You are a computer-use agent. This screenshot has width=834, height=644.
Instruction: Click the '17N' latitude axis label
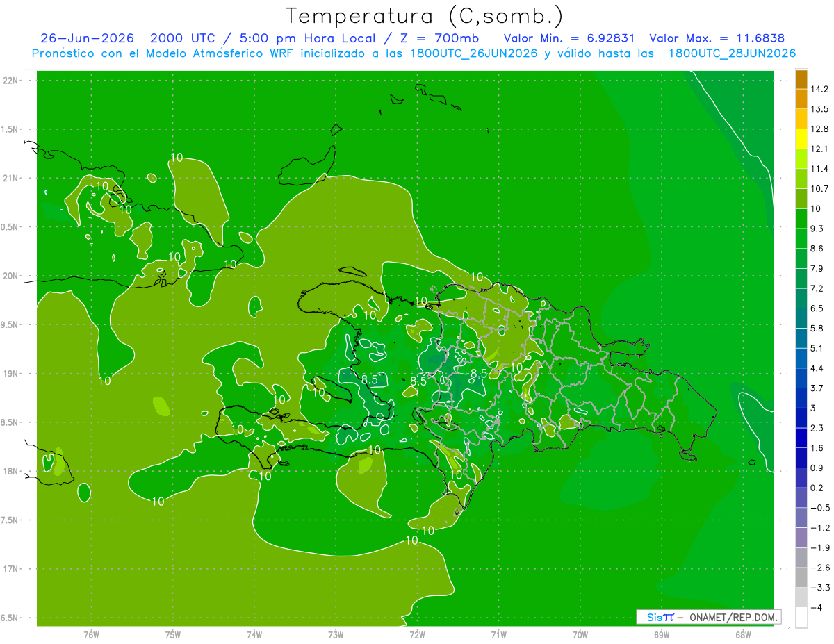pos(12,570)
